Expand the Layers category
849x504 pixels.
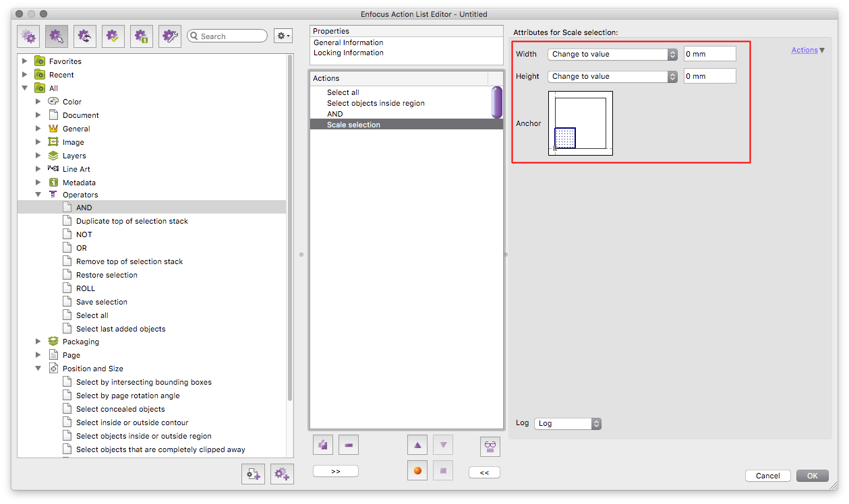click(38, 156)
